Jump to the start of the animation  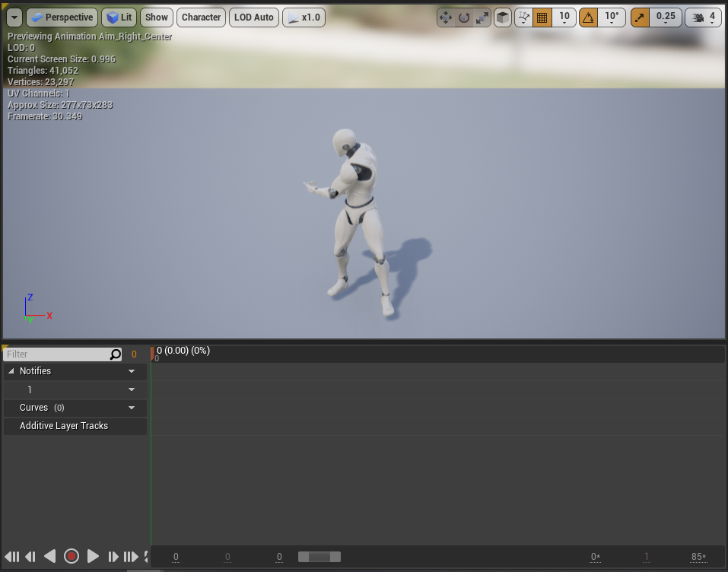click(12, 556)
